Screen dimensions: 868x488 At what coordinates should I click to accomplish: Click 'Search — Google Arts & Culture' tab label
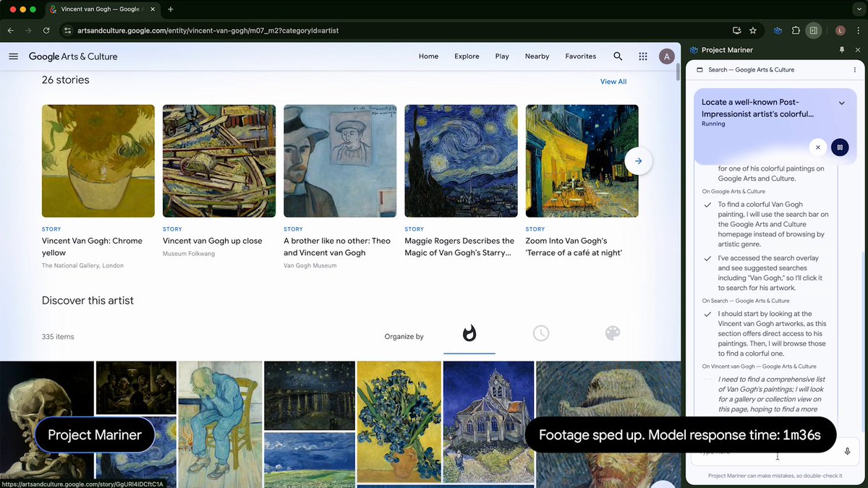tap(752, 70)
